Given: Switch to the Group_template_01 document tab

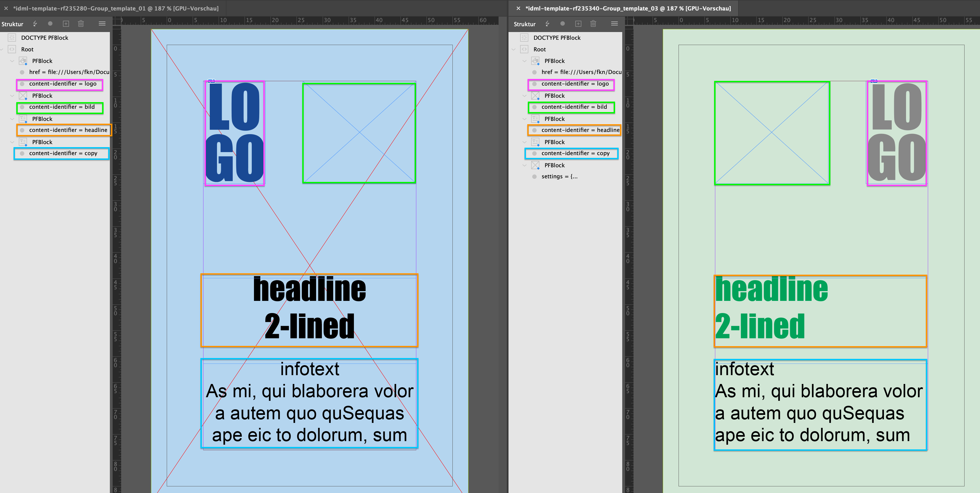Looking at the screenshot, I should 114,8.
